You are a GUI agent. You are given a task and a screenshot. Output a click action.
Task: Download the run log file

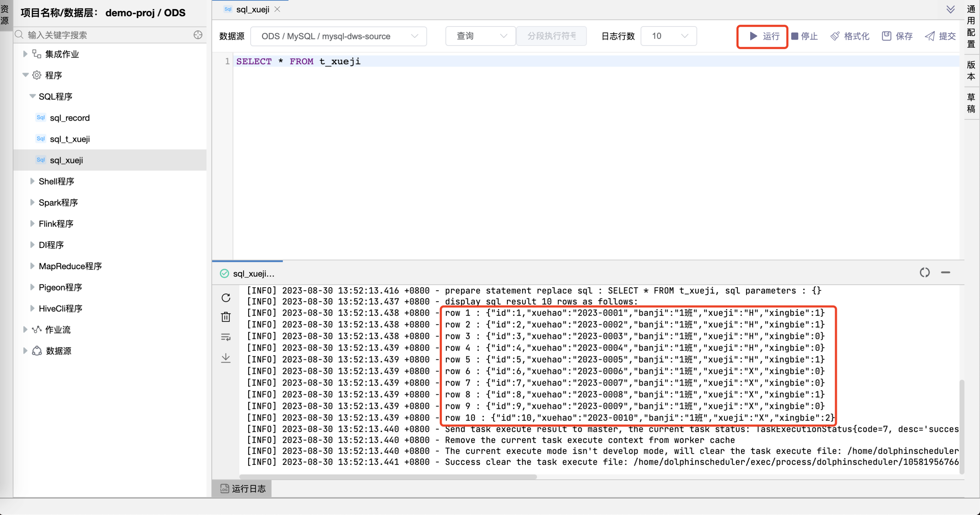click(226, 358)
